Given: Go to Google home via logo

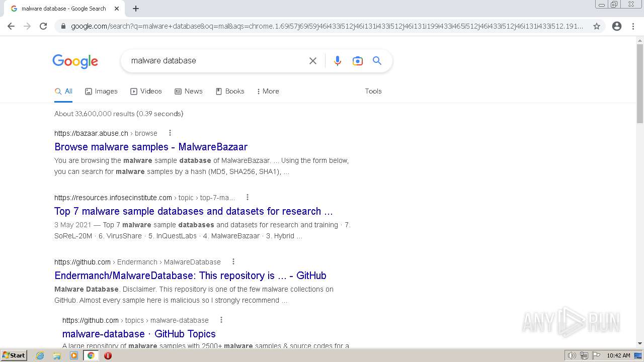Looking at the screenshot, I should click(75, 61).
